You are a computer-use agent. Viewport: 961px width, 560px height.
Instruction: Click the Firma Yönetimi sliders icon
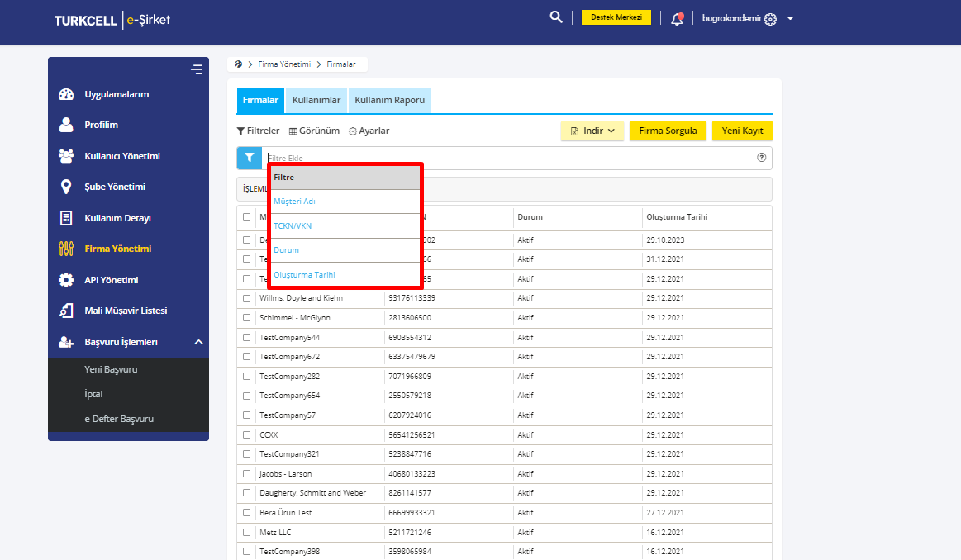[66, 249]
